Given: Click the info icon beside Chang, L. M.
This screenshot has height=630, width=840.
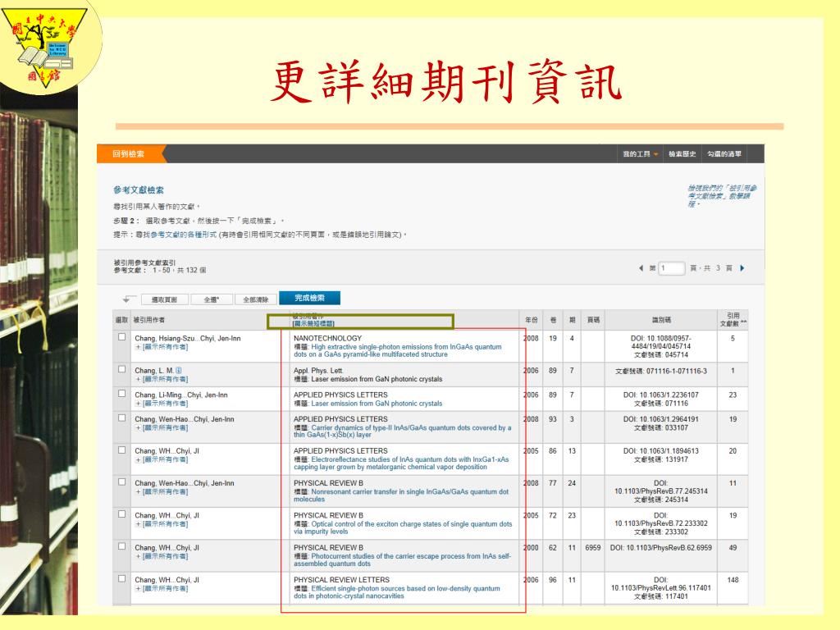Looking at the screenshot, I should tap(179, 371).
